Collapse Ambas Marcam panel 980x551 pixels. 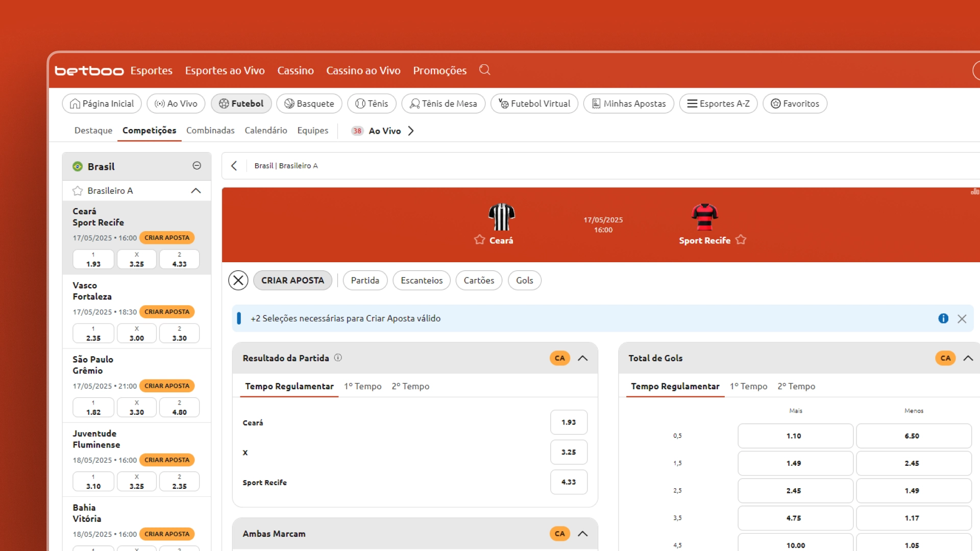pyautogui.click(x=583, y=534)
